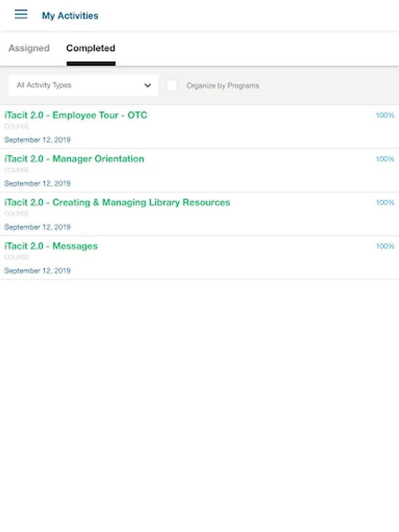Select the Completed tab
399x532 pixels.
coord(90,48)
